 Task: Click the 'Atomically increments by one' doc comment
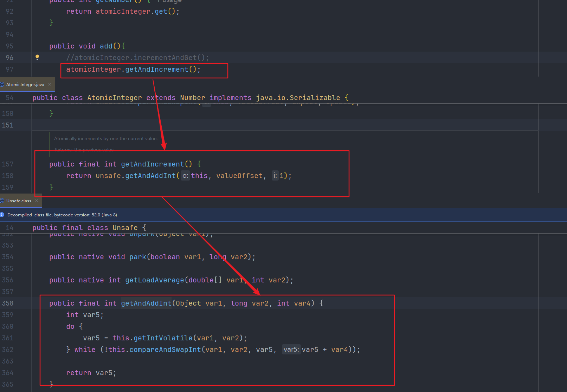click(105, 139)
